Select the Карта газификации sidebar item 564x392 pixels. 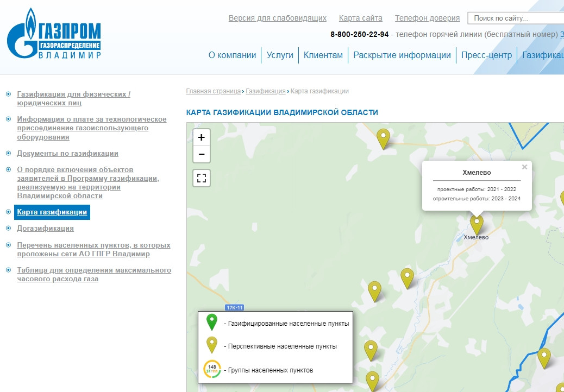(x=52, y=212)
